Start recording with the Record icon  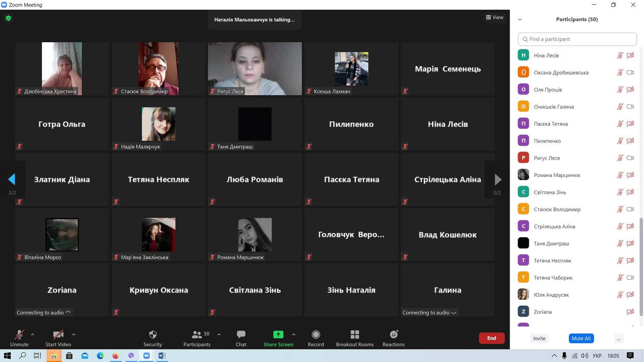pos(316,335)
